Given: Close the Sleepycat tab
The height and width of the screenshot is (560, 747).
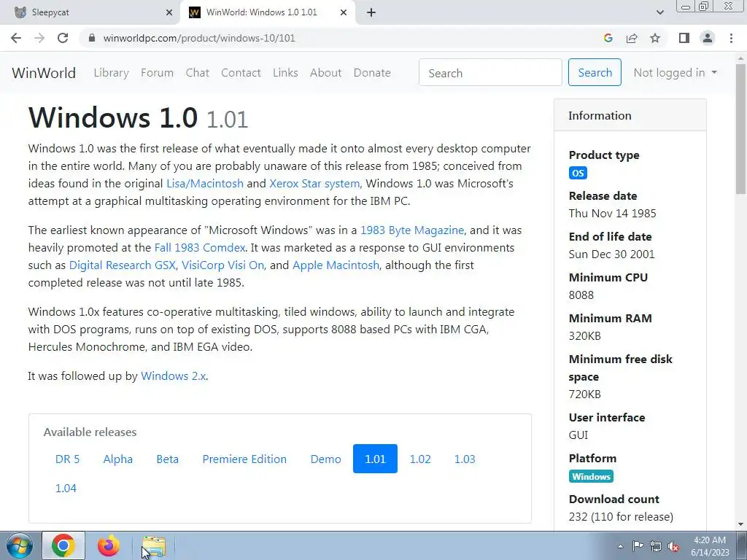Looking at the screenshot, I should (x=169, y=13).
